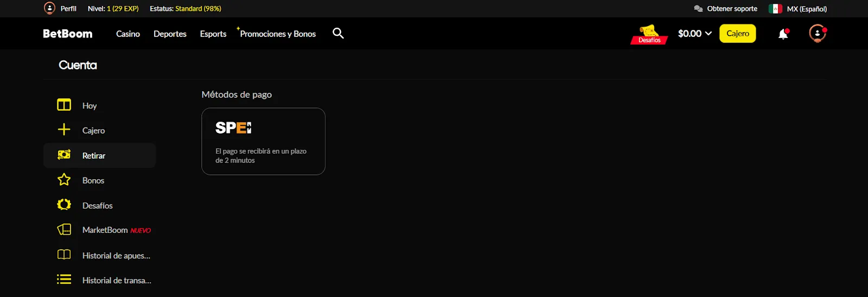Expand the $0.00 balance dropdown
The width and height of the screenshot is (868, 297).
point(695,34)
